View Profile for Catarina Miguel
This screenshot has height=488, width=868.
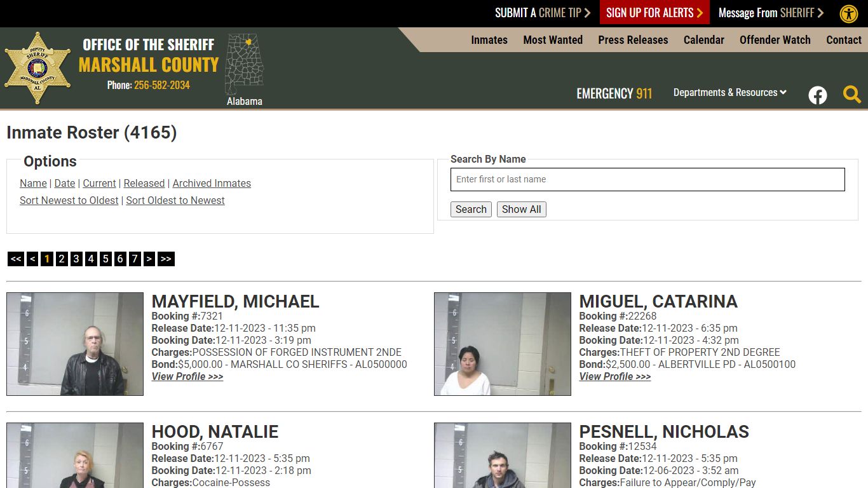coord(615,376)
